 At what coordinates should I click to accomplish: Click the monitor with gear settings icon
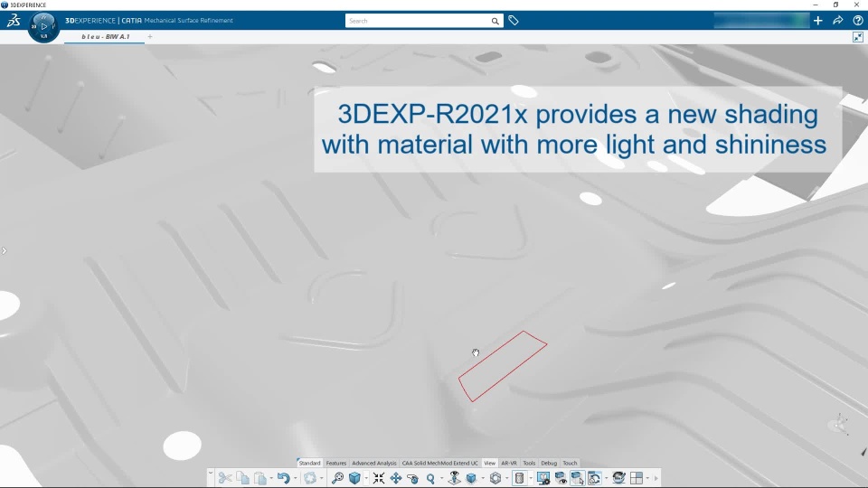543,478
